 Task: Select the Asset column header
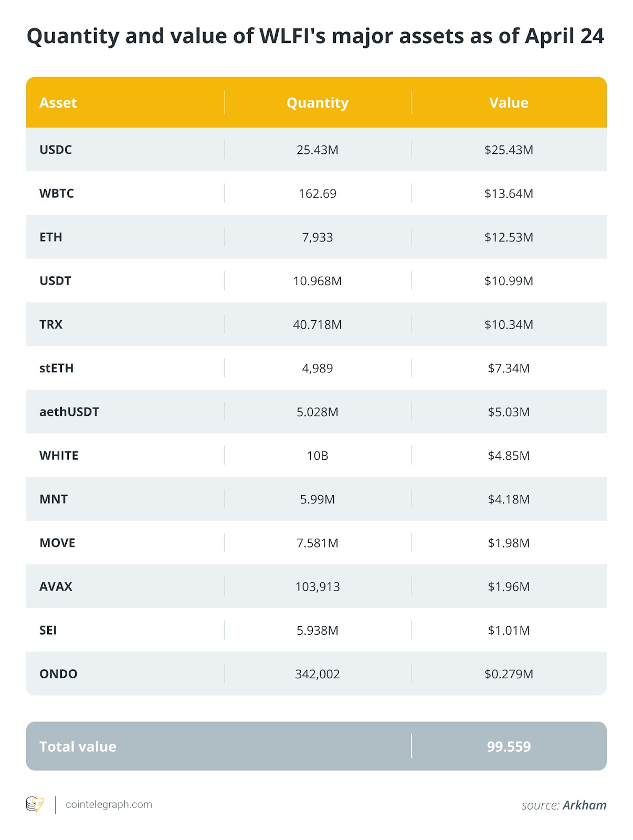pyautogui.click(x=58, y=103)
